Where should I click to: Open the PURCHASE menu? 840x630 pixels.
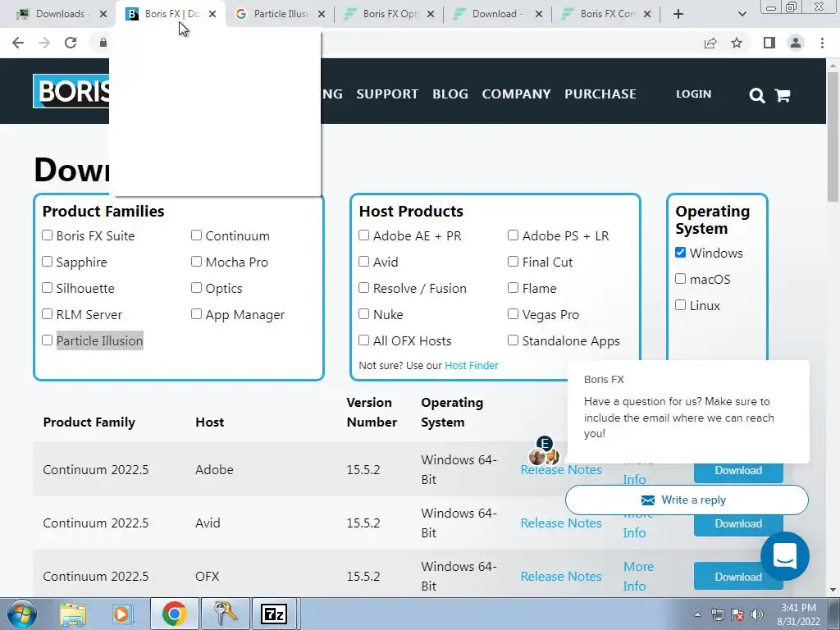(x=600, y=94)
